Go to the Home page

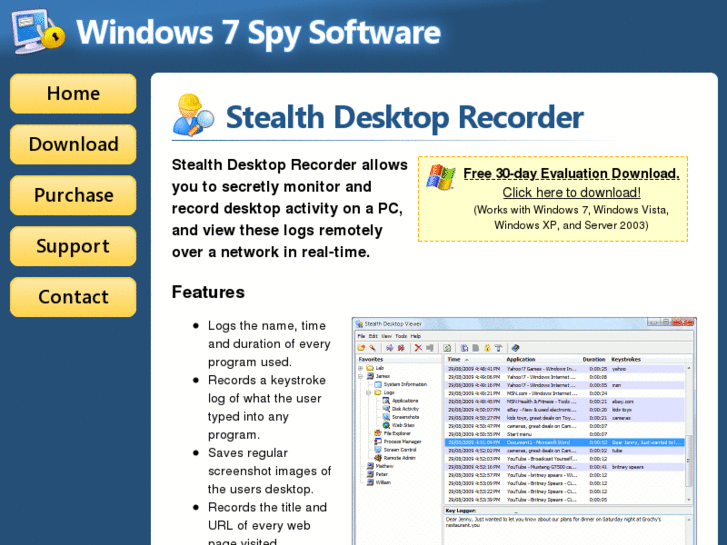pos(73,93)
